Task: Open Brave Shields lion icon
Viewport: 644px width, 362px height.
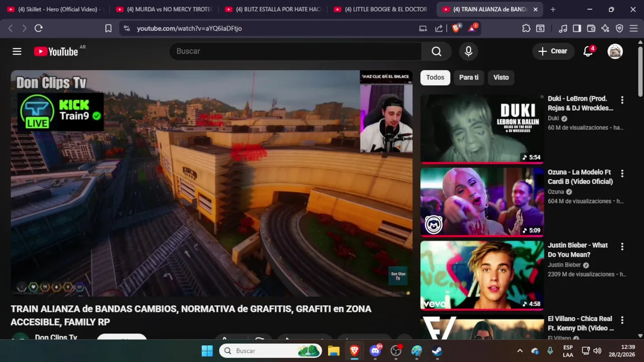Action: coord(456,29)
